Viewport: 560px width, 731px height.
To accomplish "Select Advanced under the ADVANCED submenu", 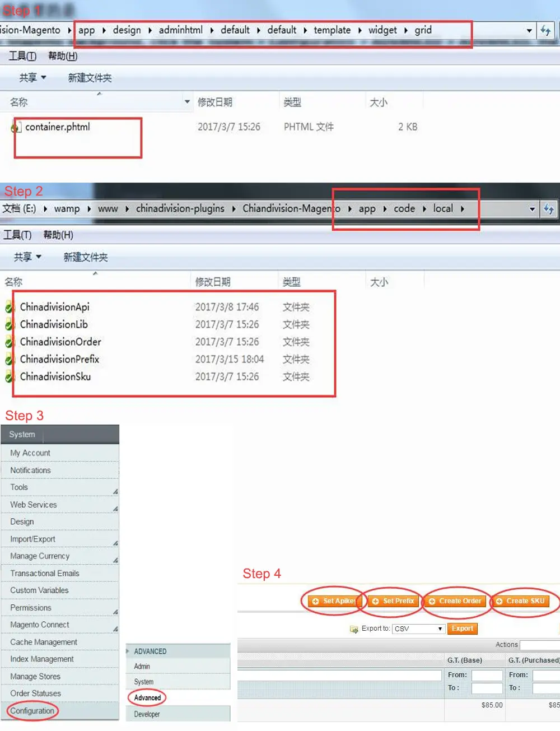I will pos(147,697).
